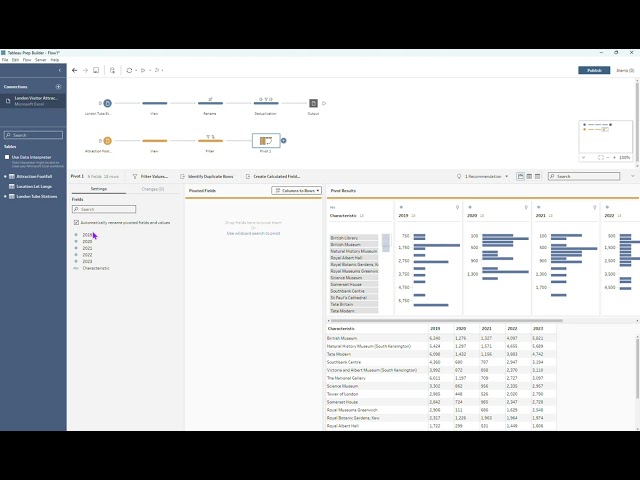Select the Attraction Footfall orange input node
This screenshot has height=480, width=640.
click(107, 141)
